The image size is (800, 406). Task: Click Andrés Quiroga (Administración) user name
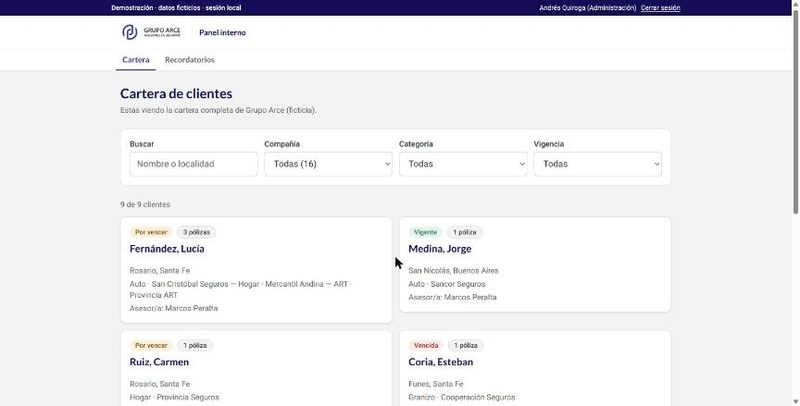(588, 8)
